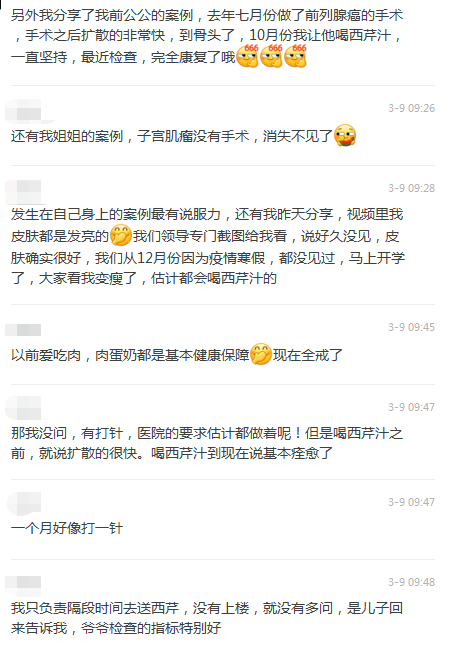The height and width of the screenshot is (649, 470).
Task: Click the middle 666 emoji after 完全康复了哦
Action: (271, 56)
